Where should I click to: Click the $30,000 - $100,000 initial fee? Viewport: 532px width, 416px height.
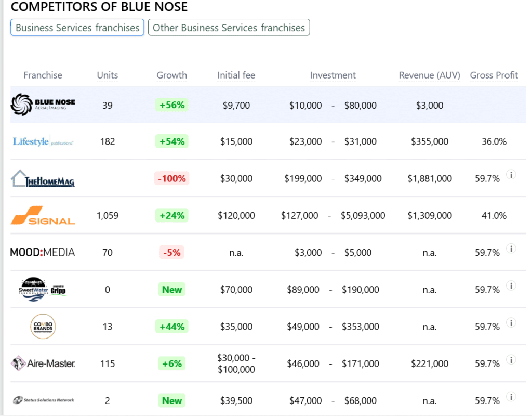pos(236,363)
